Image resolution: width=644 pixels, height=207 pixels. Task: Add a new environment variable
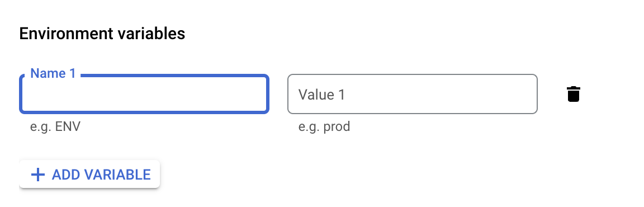[x=89, y=175]
